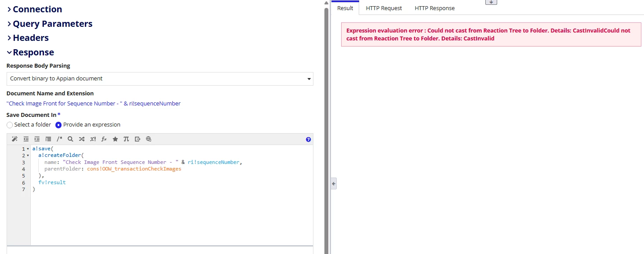644x254 pixels.
Task: Click the shuffle arrows icon
Action: (82, 139)
